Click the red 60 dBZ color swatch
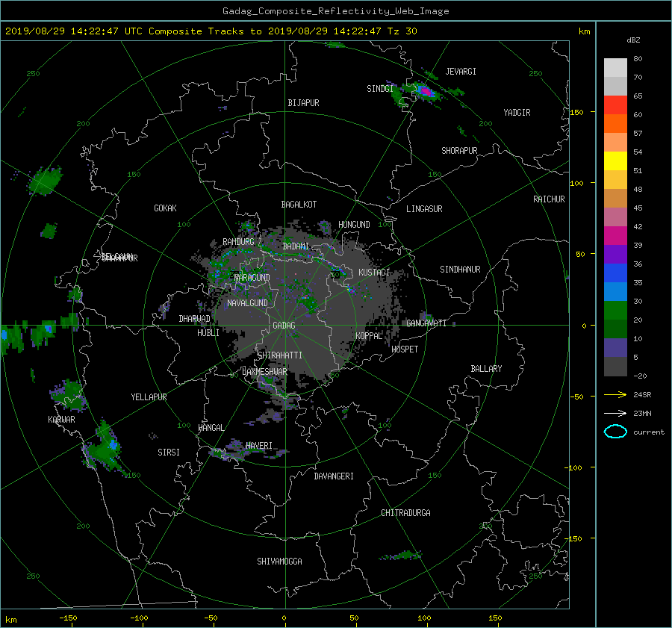Viewport: 672px width, 628px height. pos(615,105)
